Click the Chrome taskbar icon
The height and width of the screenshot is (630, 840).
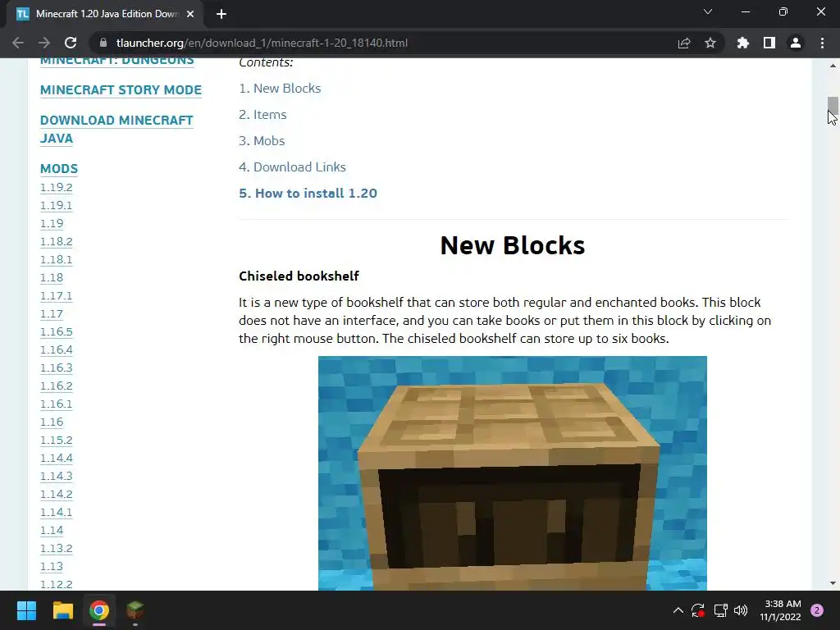pos(99,610)
